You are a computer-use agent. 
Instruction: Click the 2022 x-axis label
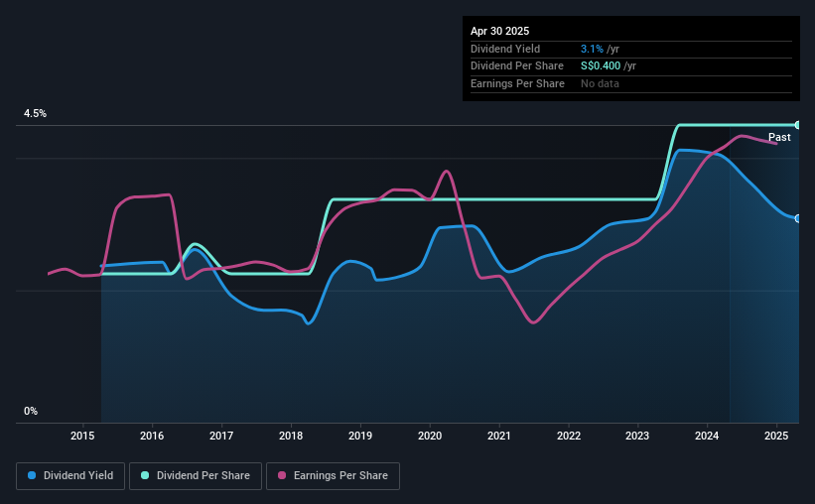click(569, 436)
